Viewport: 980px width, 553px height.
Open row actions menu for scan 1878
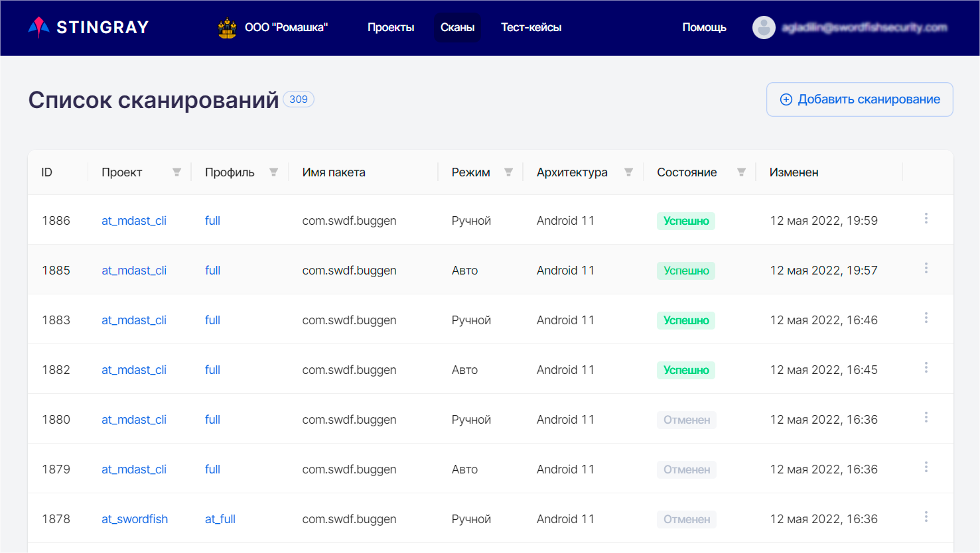pos(926,517)
